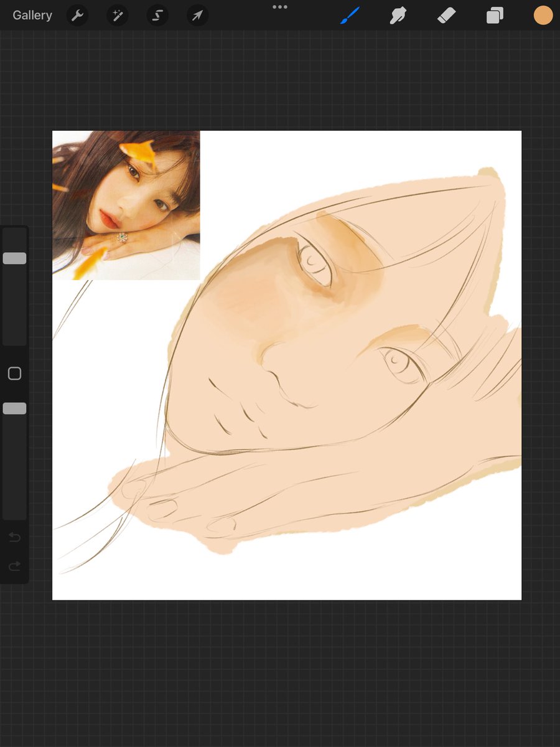Select the Selection tool
The width and height of the screenshot is (560, 747).
point(157,16)
